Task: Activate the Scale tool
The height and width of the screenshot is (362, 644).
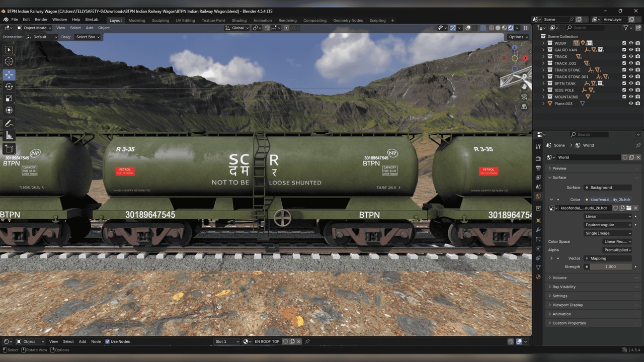Action: [x=9, y=99]
